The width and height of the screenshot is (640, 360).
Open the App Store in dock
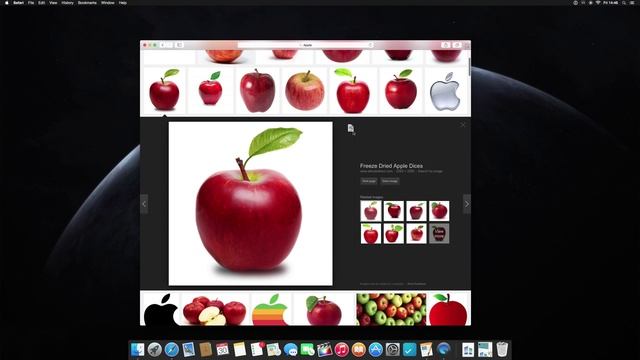tap(376, 350)
